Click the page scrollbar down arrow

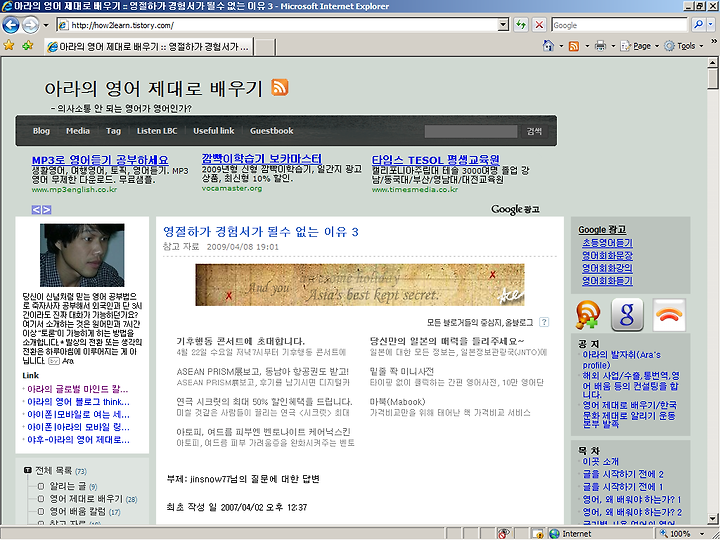(713, 518)
